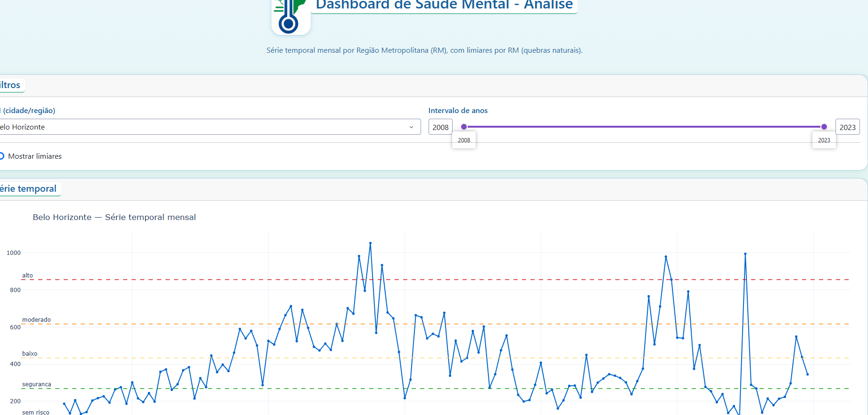This screenshot has width=868, height=415.
Task: Click the 'alto' threshold label on chart
Action: pyautogui.click(x=27, y=276)
